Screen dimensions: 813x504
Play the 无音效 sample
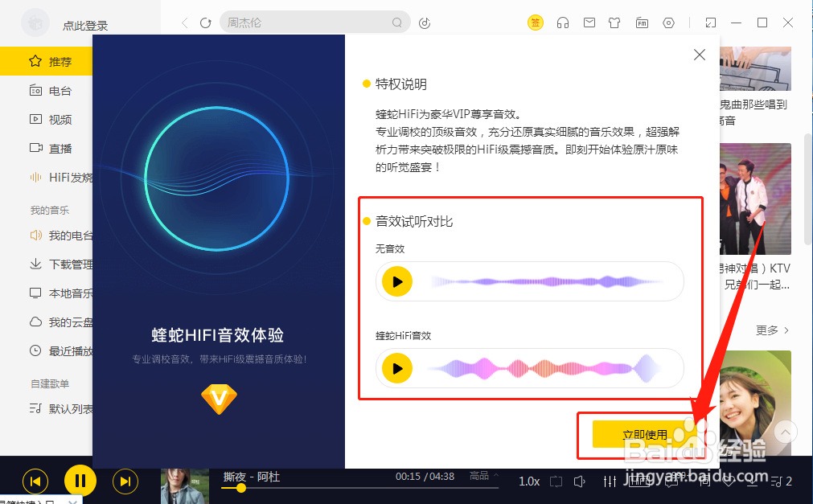pos(397,281)
